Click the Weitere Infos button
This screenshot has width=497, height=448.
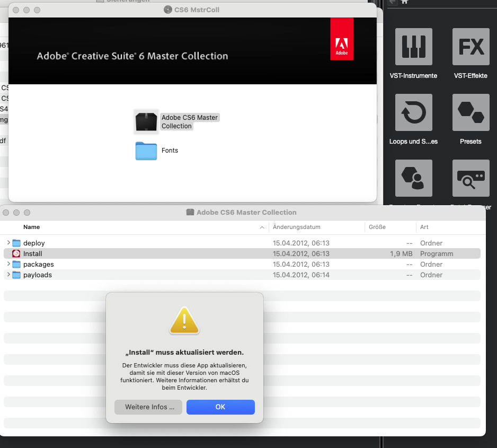pyautogui.click(x=148, y=407)
